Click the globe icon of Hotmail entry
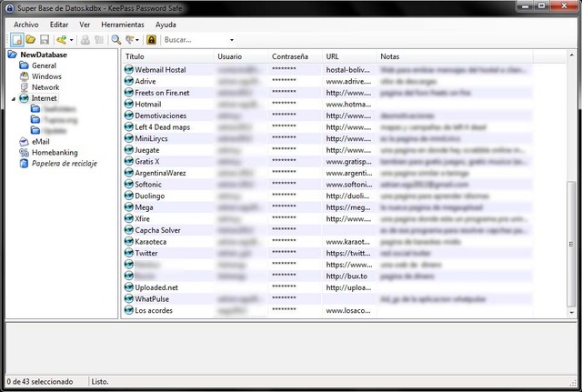This screenshot has height=392, width=582. [129, 104]
